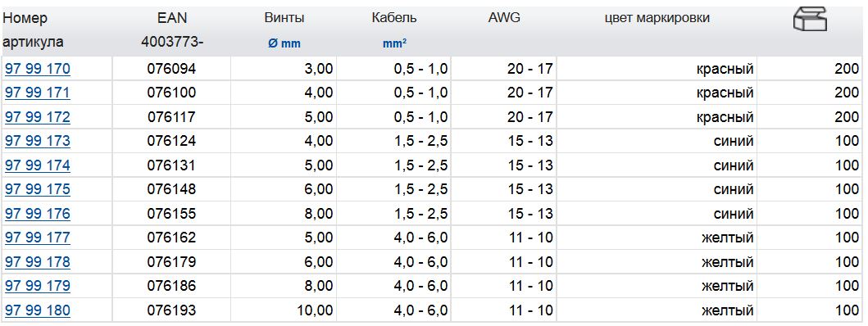This screenshot has width=868, height=326.
Task: Open article link 97 99 178
Action: (x=38, y=262)
